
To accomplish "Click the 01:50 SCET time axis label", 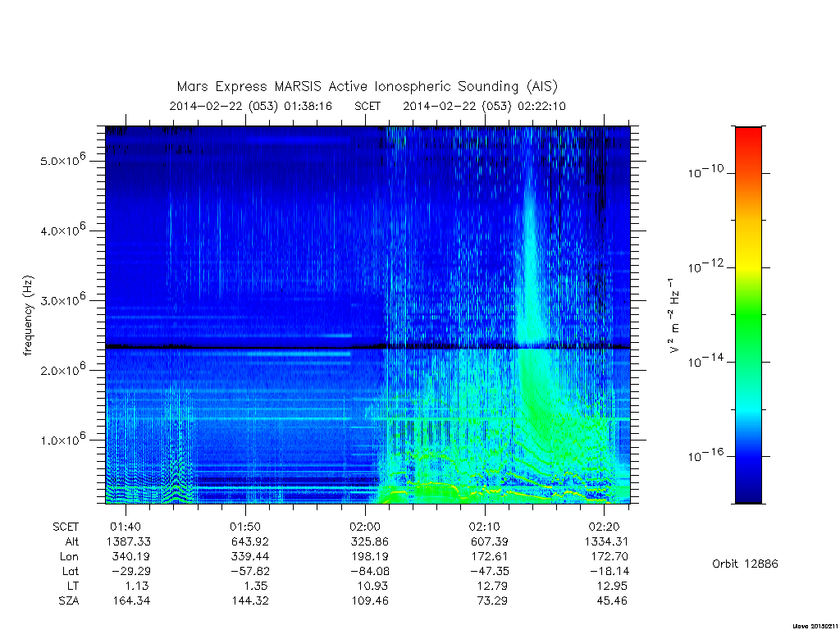I will click(x=245, y=527).
